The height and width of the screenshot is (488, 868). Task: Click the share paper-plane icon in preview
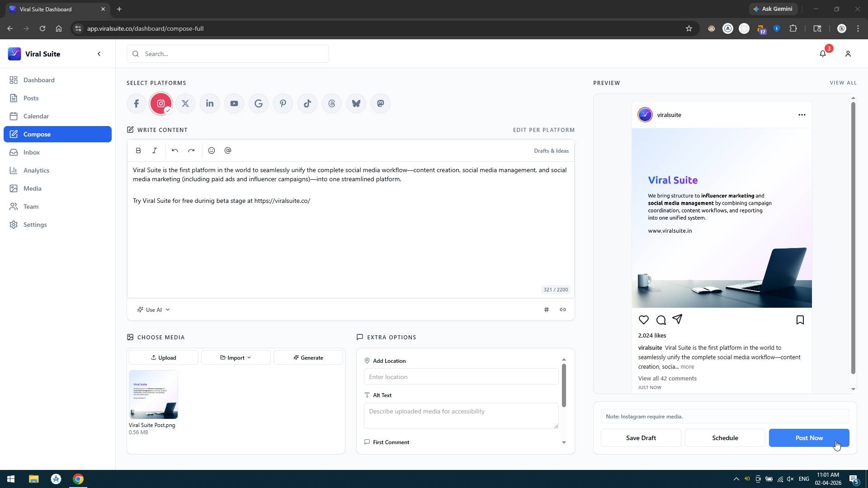click(677, 319)
